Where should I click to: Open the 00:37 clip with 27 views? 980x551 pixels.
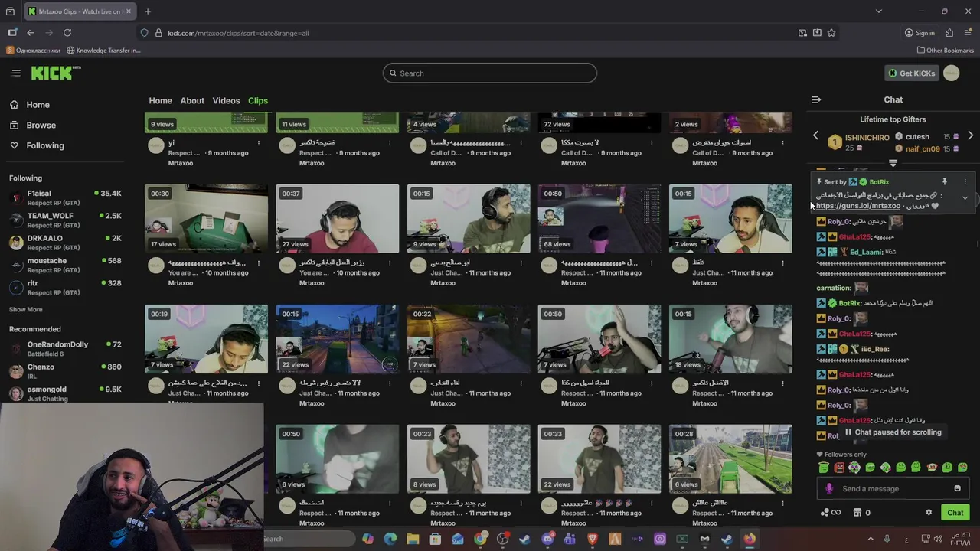pyautogui.click(x=338, y=219)
